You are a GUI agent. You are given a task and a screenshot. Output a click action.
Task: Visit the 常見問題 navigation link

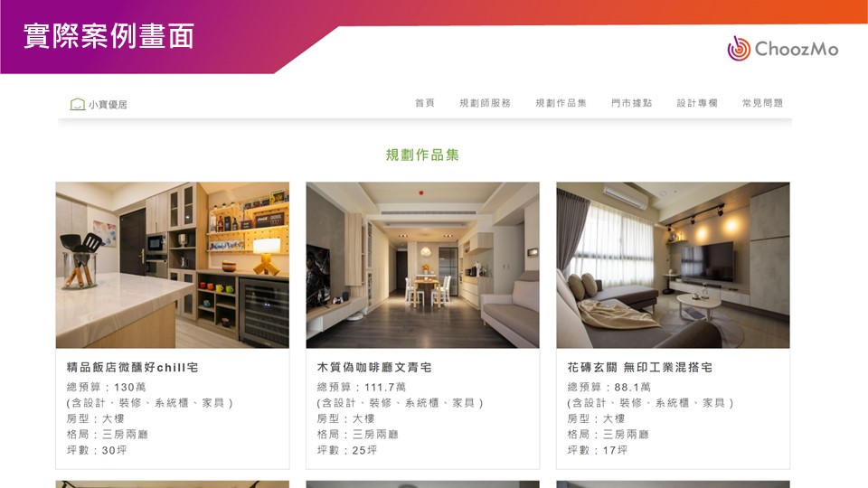coord(762,103)
